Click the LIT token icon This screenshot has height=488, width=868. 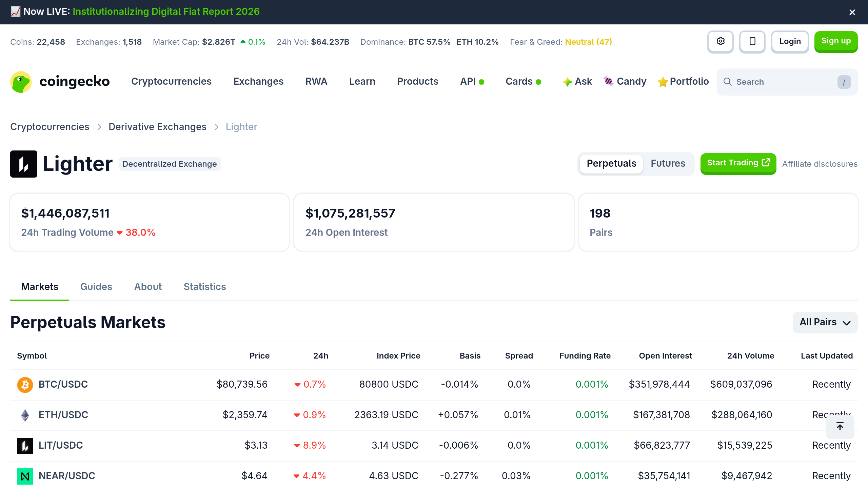[25, 446]
